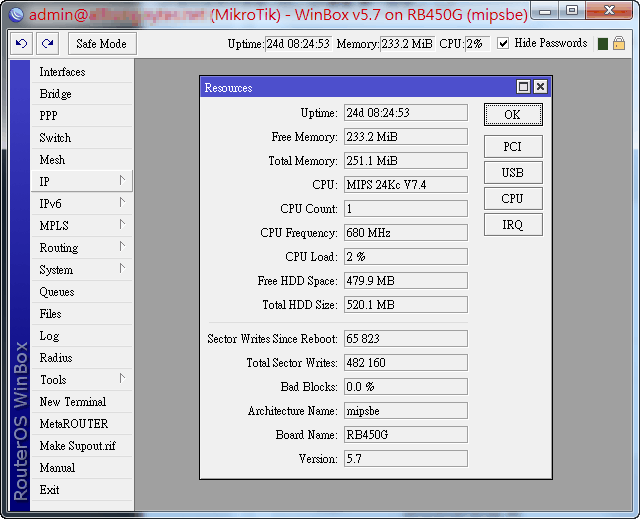Expand the MPLS submenu
This screenshot has height=519, width=640.
82,225
